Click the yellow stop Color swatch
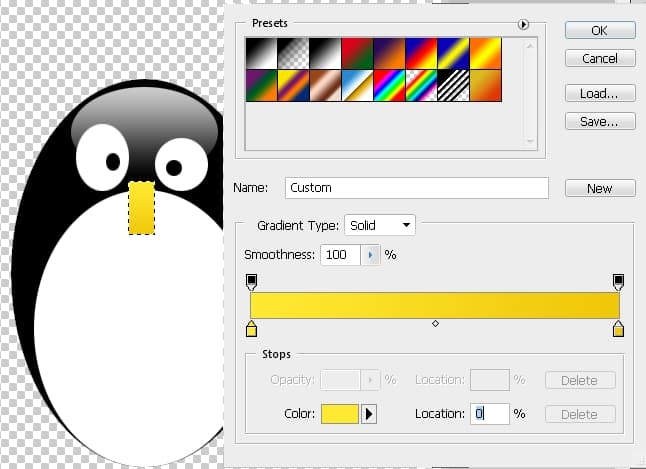 pyautogui.click(x=339, y=414)
